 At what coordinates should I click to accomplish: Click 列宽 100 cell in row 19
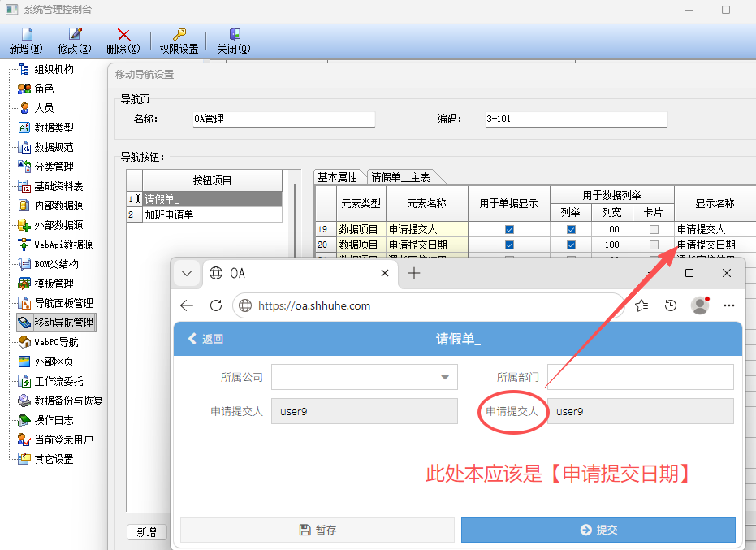pyautogui.click(x=611, y=229)
